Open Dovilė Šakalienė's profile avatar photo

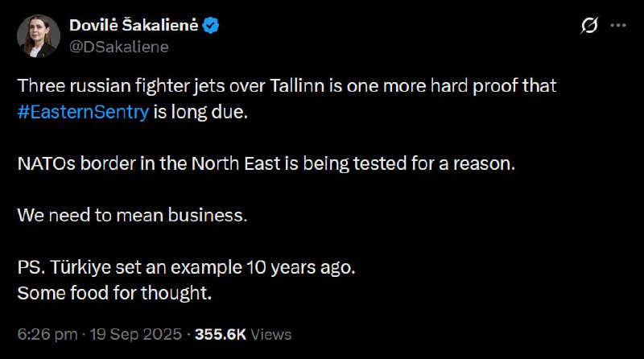click(x=39, y=36)
